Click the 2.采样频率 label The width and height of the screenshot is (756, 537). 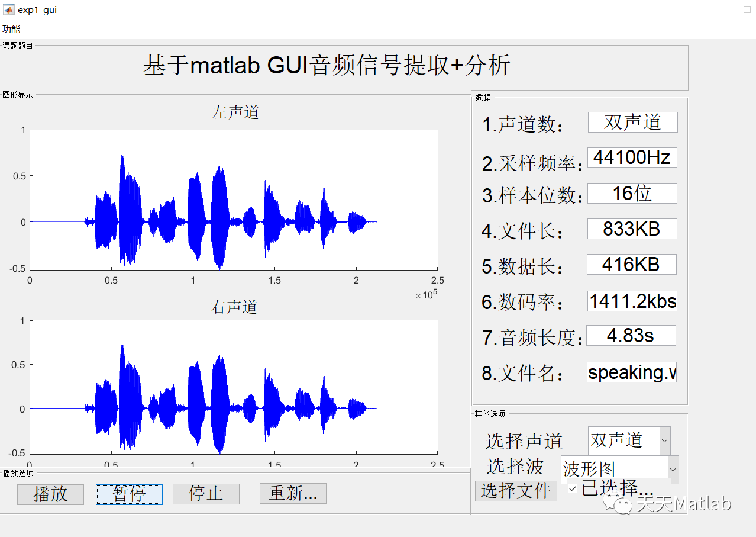pyautogui.click(x=532, y=163)
